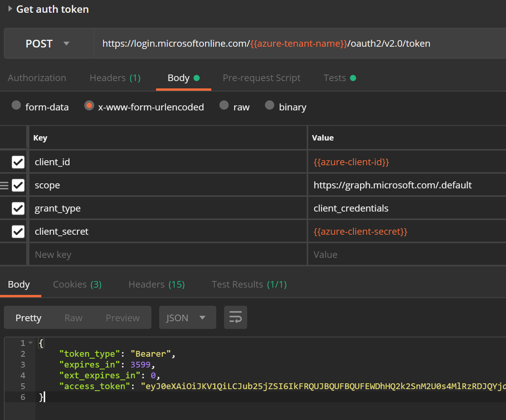Click the text wrap icon in response pane

tap(235, 317)
